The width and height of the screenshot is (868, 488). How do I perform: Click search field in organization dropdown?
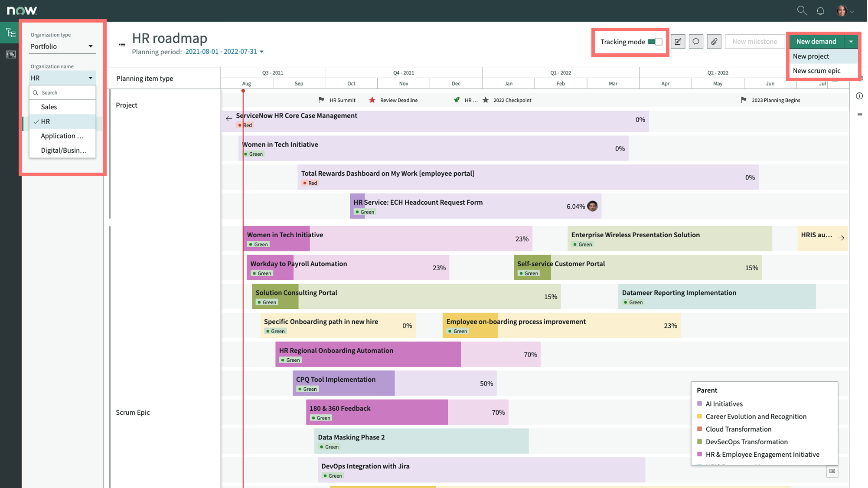(x=62, y=93)
